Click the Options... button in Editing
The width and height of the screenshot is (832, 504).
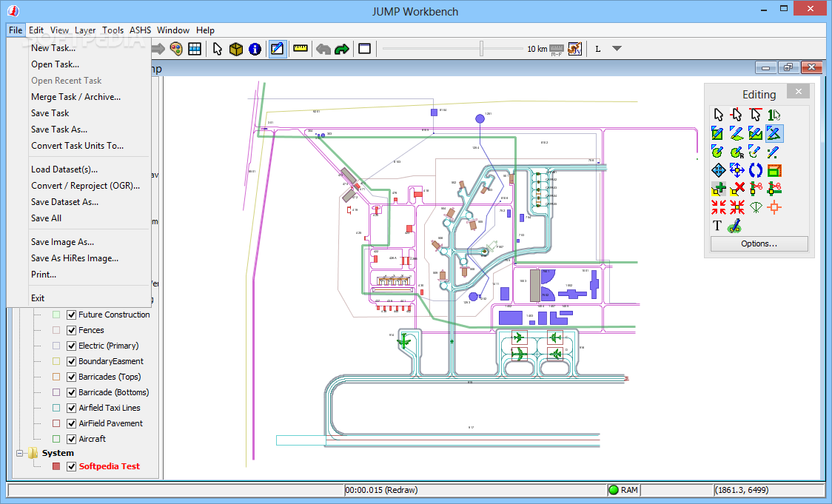pos(759,243)
